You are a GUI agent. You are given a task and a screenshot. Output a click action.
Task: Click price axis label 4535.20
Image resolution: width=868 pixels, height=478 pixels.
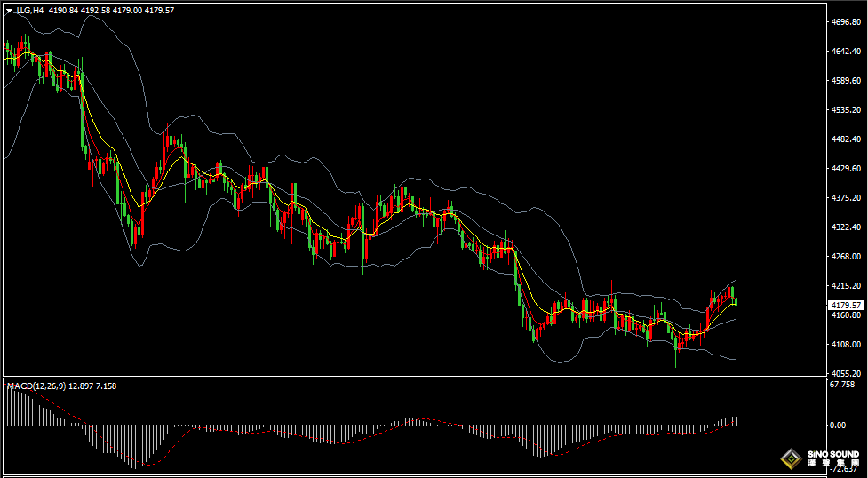click(x=846, y=109)
